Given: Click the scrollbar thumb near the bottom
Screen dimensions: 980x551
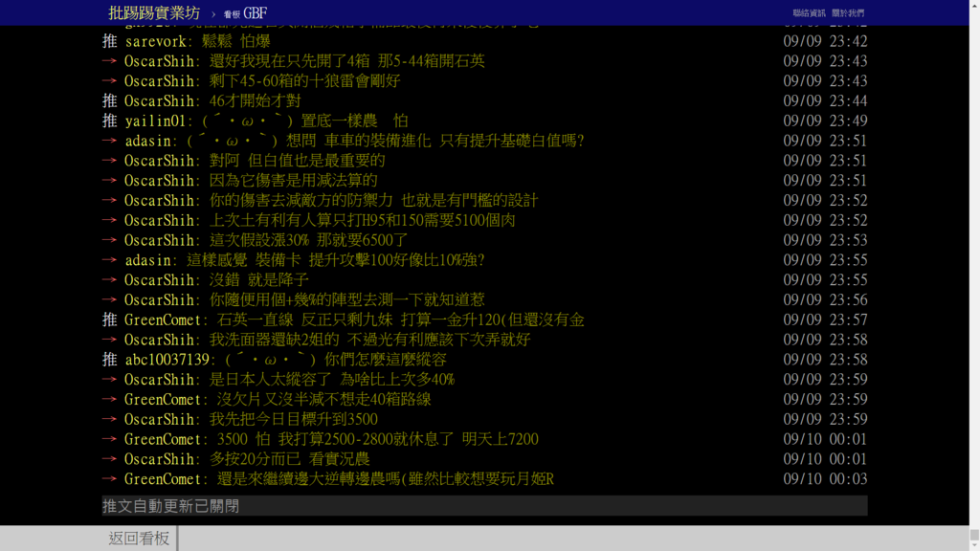Looking at the screenshot, I should (x=974, y=536).
